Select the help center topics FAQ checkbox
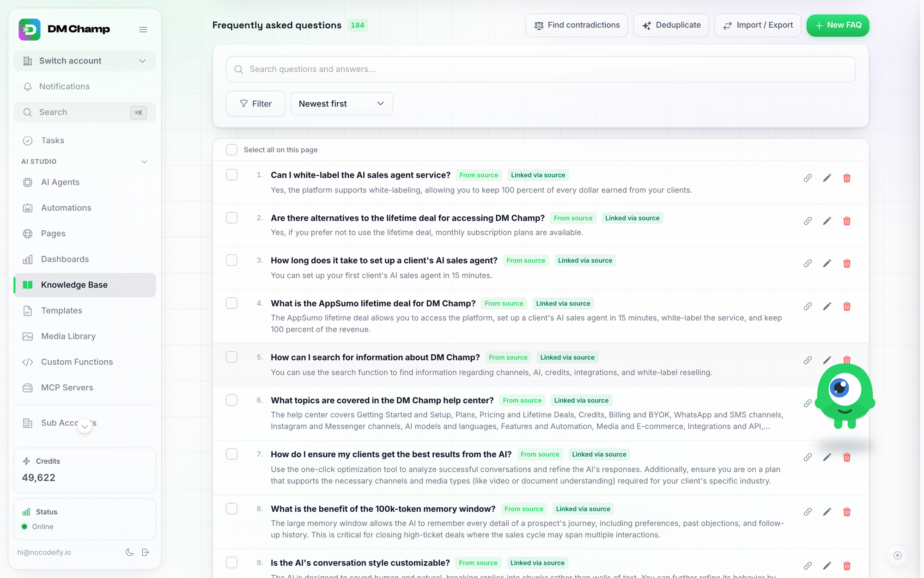Image resolution: width=924 pixels, height=578 pixels. [231, 400]
